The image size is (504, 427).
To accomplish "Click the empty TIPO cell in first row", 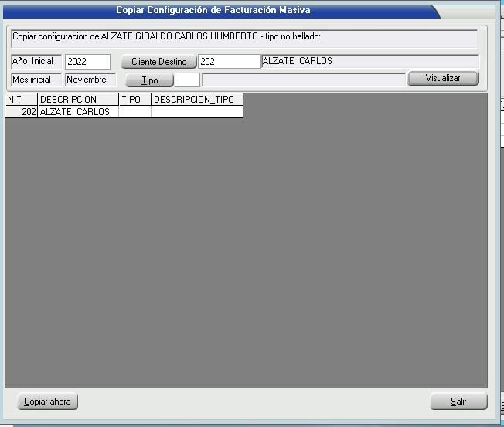I will pos(135,112).
